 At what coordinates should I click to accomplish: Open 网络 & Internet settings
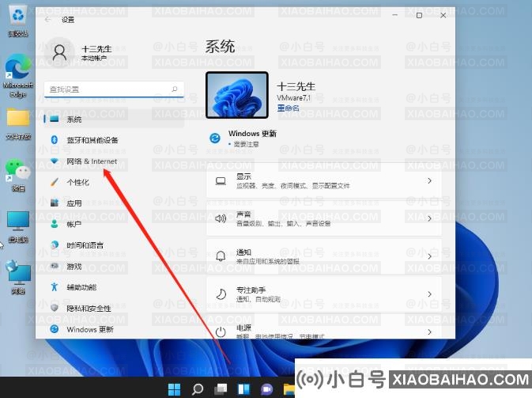coord(114,161)
